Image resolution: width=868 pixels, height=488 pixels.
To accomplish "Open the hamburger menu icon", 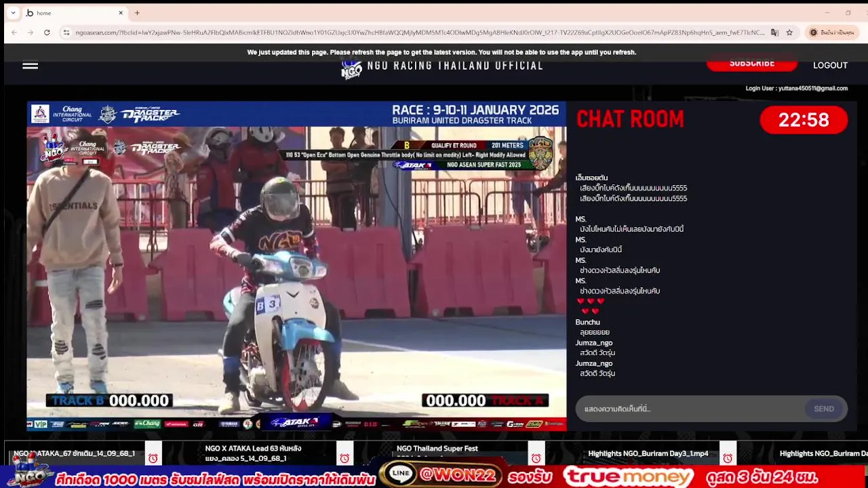I will (30, 66).
